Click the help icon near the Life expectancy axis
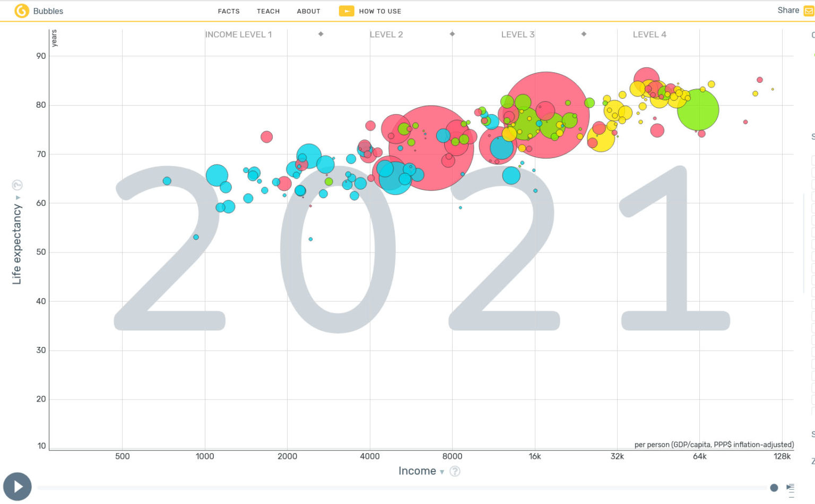 click(18, 185)
